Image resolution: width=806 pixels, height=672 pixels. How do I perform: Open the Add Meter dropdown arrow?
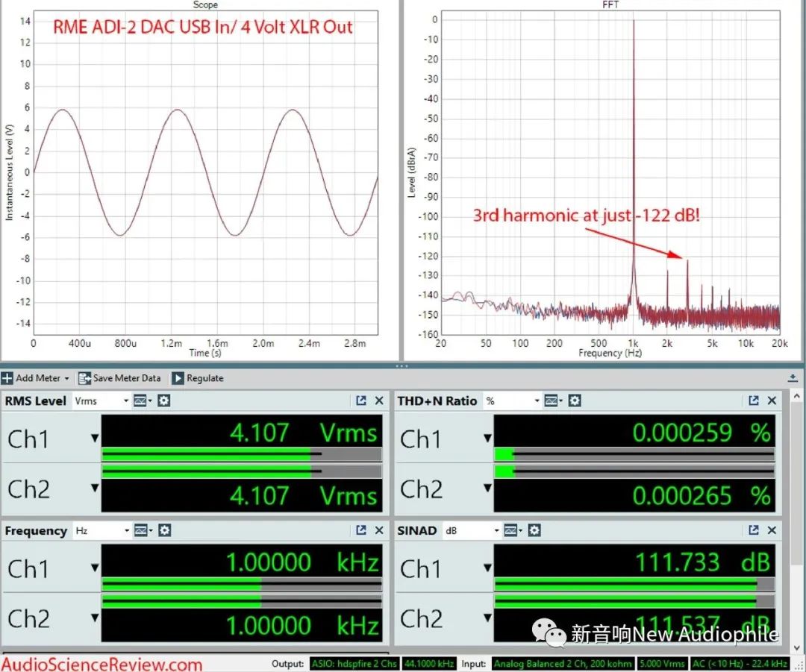click(67, 379)
